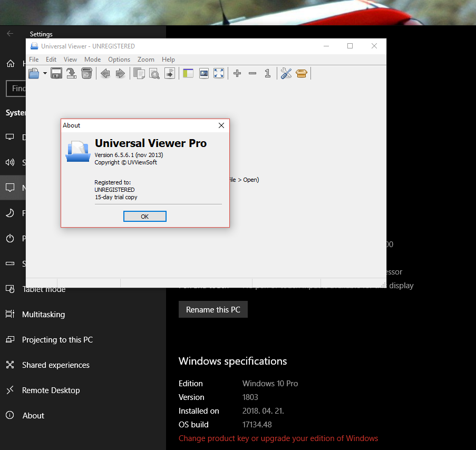Click the 'Version 6.5.6.1 (nov 2013)' text

tap(129, 155)
